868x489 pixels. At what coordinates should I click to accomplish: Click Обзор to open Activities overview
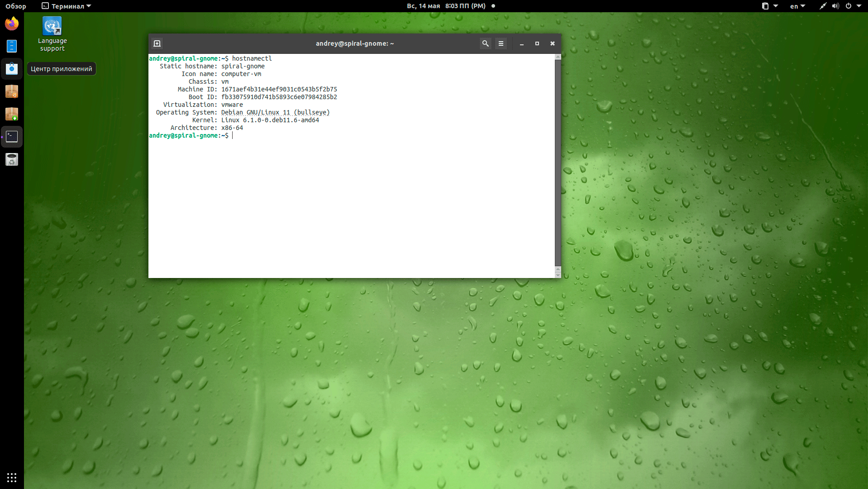[16, 6]
